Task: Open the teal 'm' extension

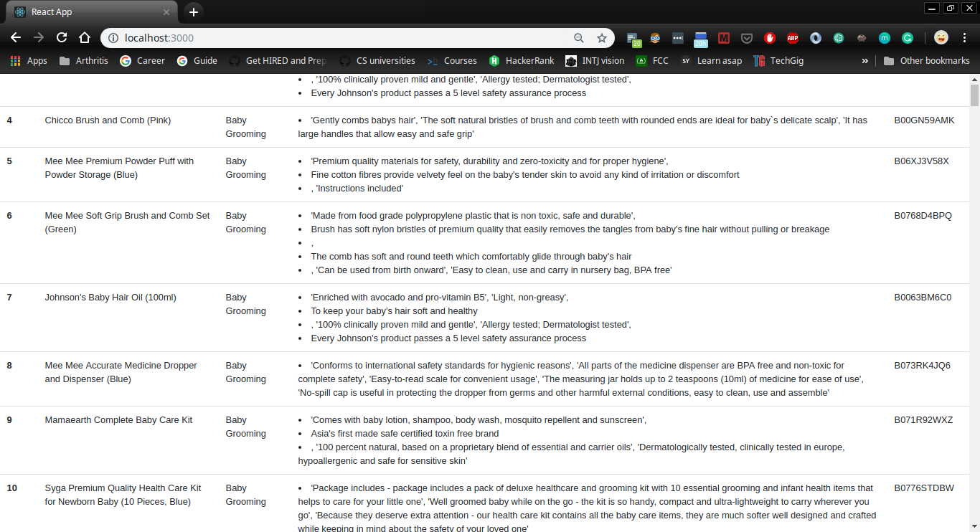Action: pyautogui.click(x=885, y=38)
